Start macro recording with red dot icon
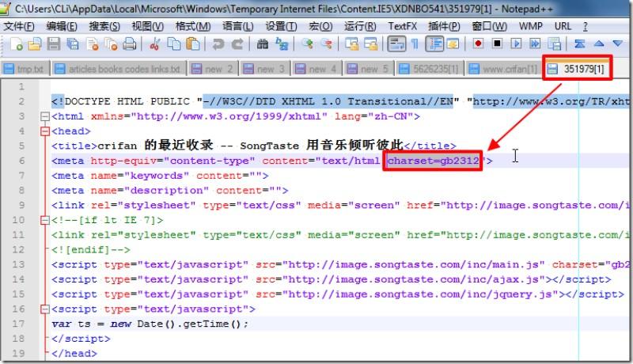Screen dimensions: 633x364 478,44
